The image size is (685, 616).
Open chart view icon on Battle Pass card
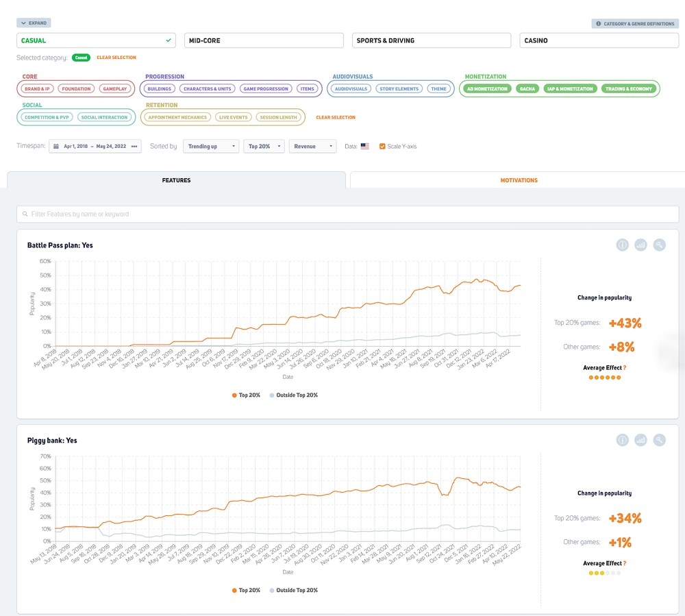click(x=641, y=245)
